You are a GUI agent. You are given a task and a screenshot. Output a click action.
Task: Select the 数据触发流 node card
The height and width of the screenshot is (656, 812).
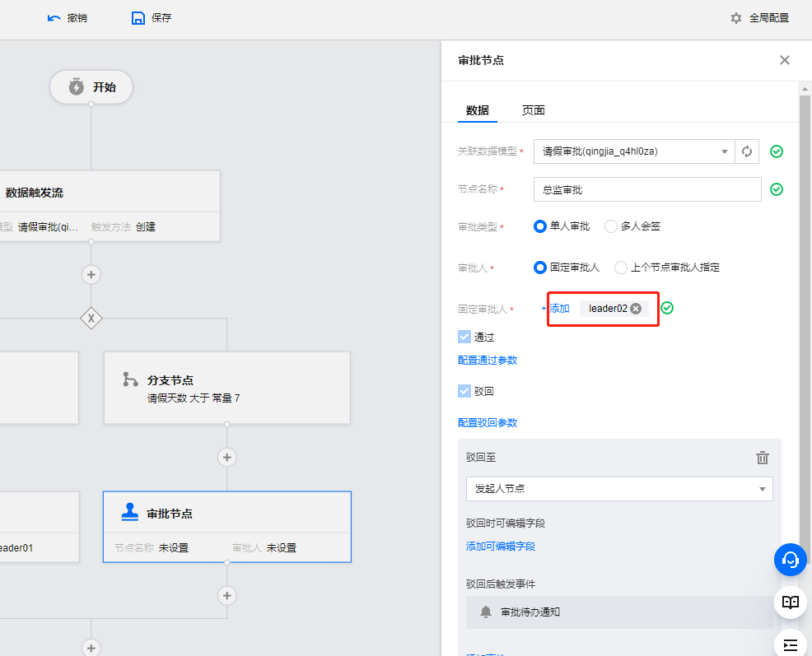tap(110, 206)
